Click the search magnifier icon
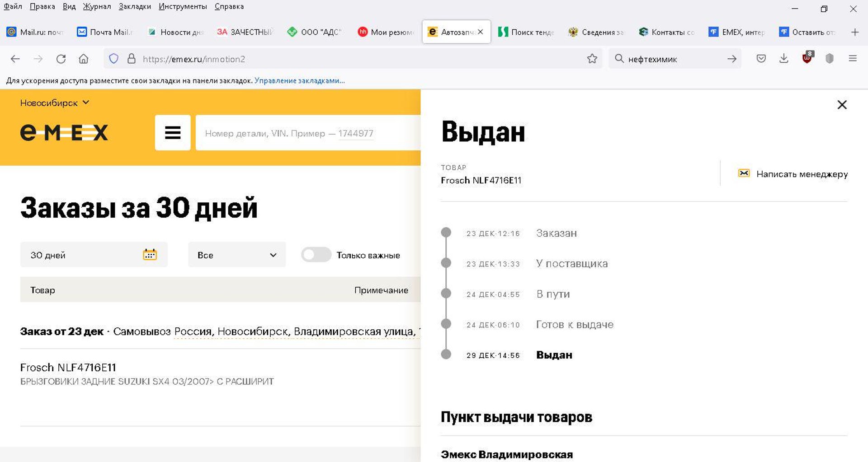The image size is (868, 462). (619, 59)
